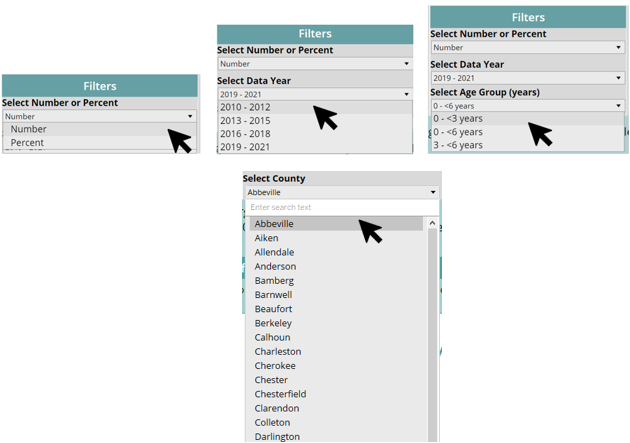Viewport: 630px width, 443px height.
Task: Choose the 0 - <3 years age group
Action: [x=458, y=119]
